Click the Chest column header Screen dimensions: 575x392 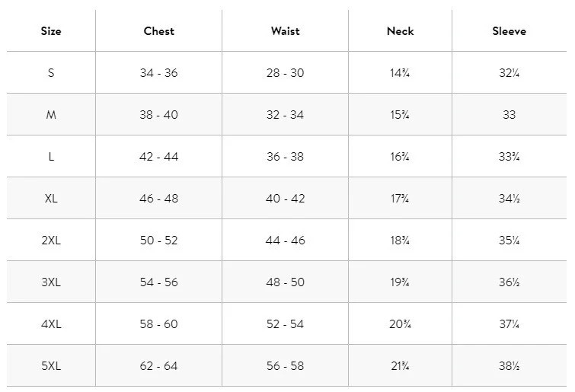158,31
